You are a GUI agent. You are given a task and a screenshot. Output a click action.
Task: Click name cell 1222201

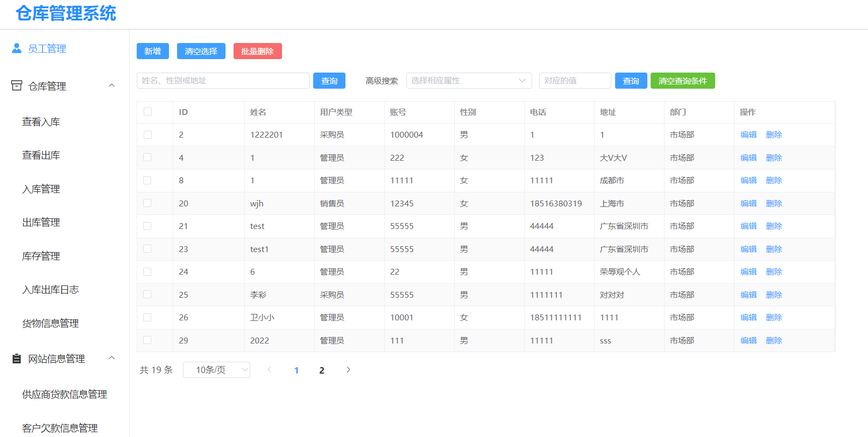pyautogui.click(x=266, y=134)
